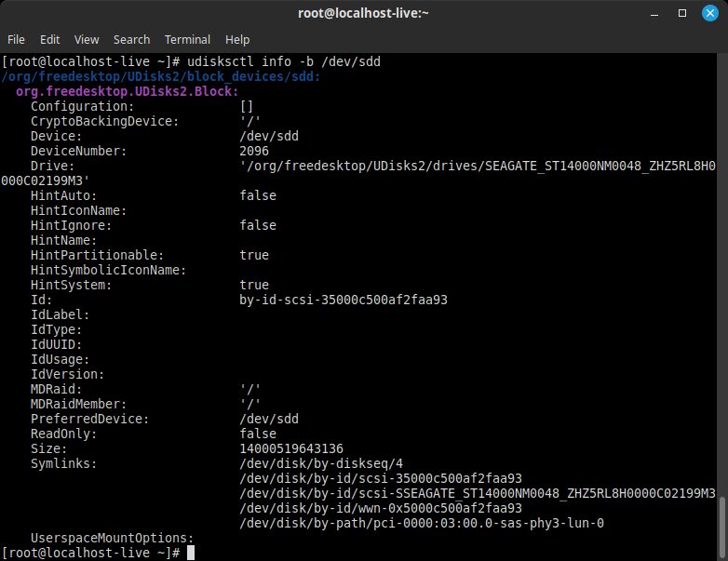Click the Symlinks: label
Viewport: 728px width, 561px height.
pos(63,463)
